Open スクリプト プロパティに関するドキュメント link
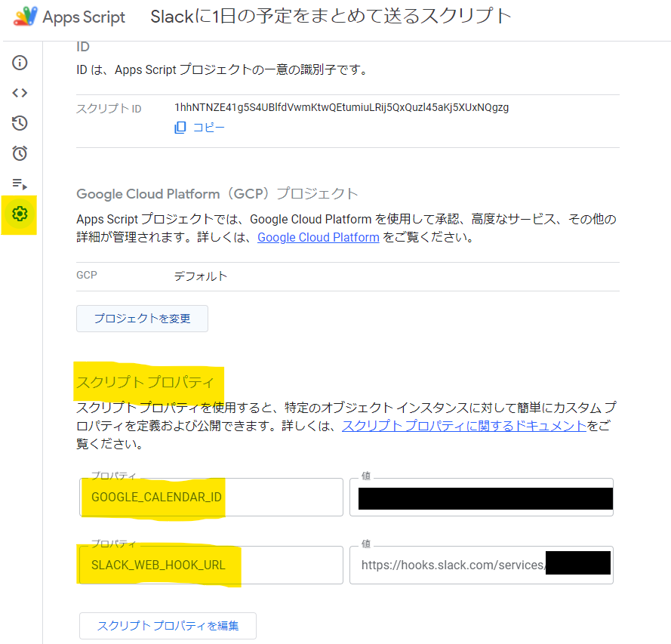 464,425
